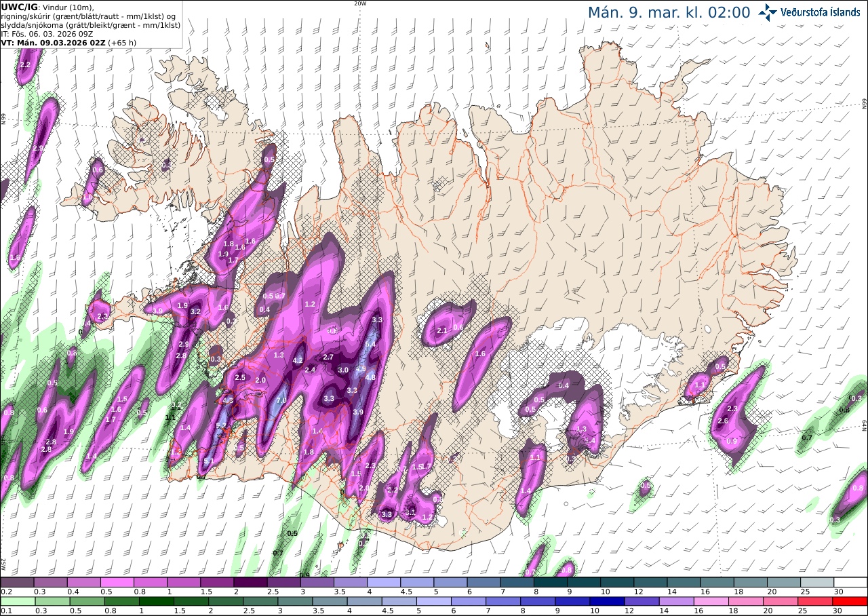Pick the bright pink 0.5 swatch in purple legend
Viewport: 868px width, 616px height.
117,582
